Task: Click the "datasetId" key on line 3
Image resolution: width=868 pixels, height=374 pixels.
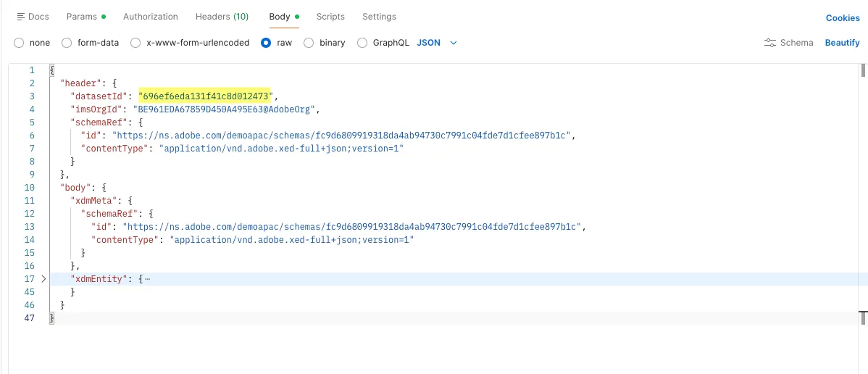Action: [99, 96]
